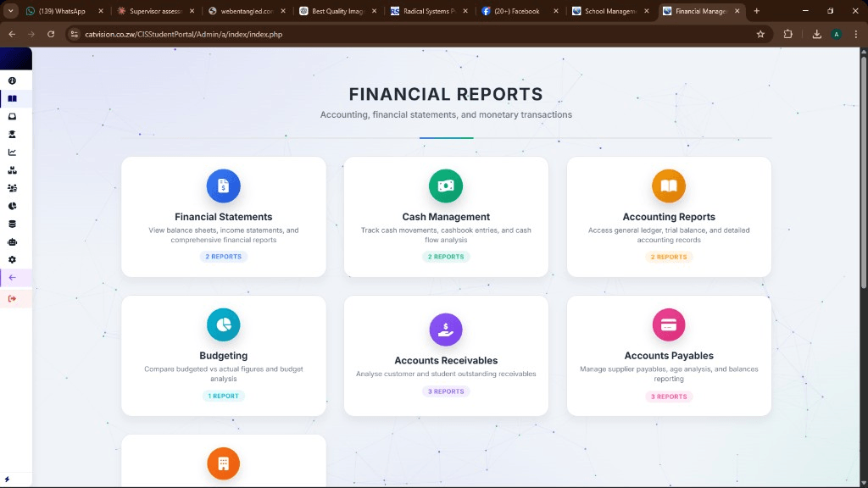Click the page vertical scrollbar thumb

[x=863, y=171]
